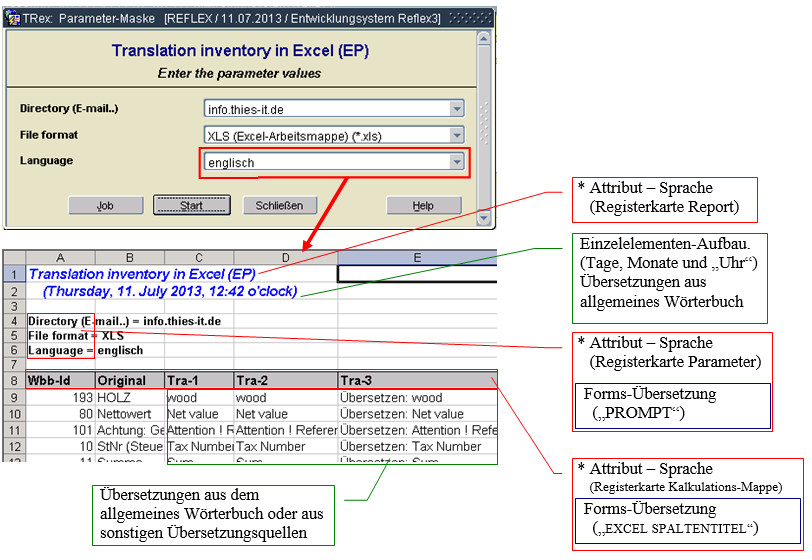Select column C header in spreadsheet

click(x=199, y=258)
